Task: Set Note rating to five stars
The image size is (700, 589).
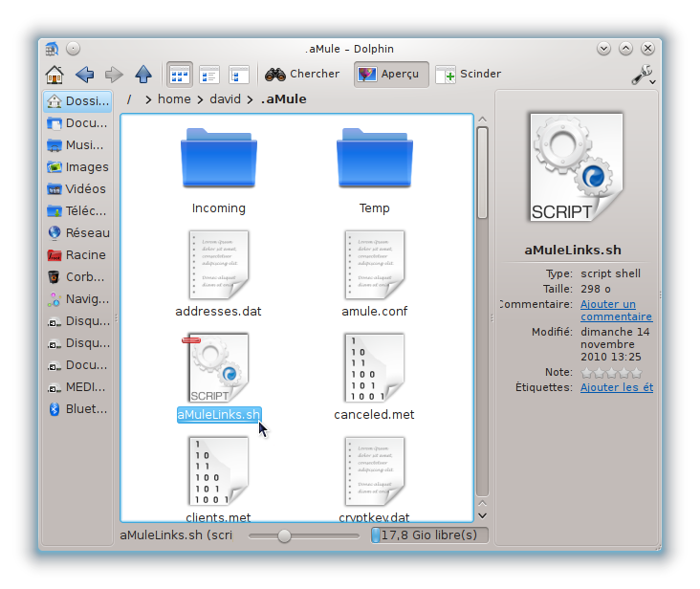Action: click(x=636, y=373)
